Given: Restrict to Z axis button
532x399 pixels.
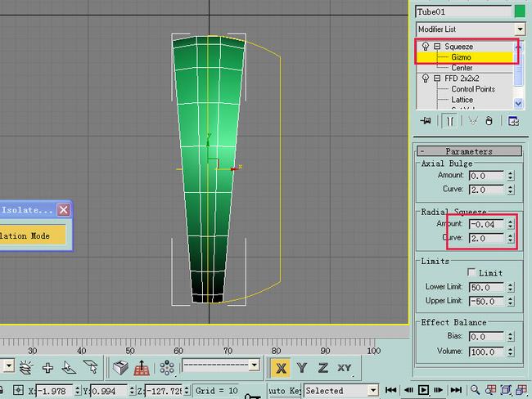Looking at the screenshot, I should point(322,368).
